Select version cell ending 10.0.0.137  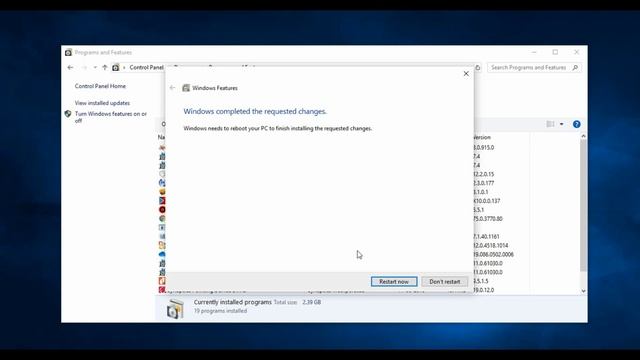click(487, 201)
